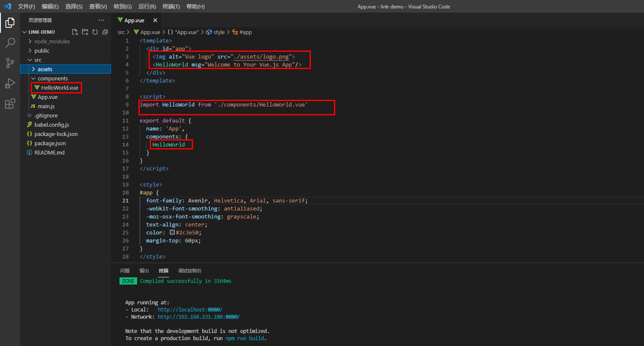Click the #app symbol icon in breadcrumb
This screenshot has width=644, height=346.
(235, 32)
